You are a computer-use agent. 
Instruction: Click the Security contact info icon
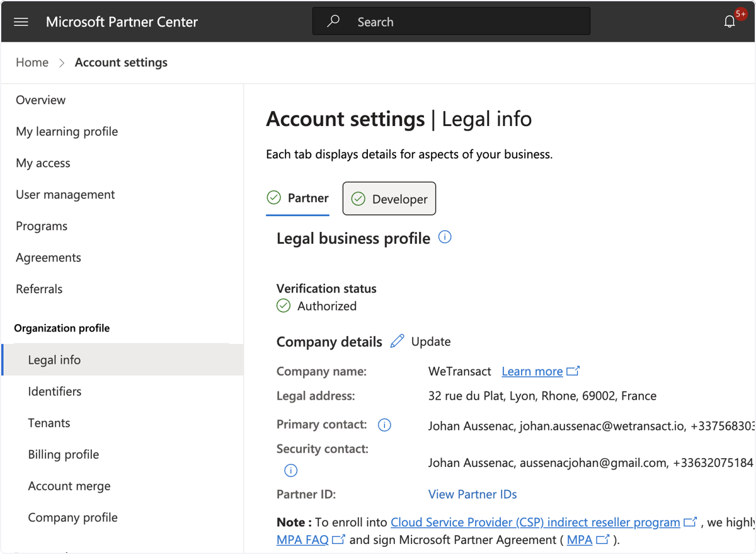click(290, 470)
